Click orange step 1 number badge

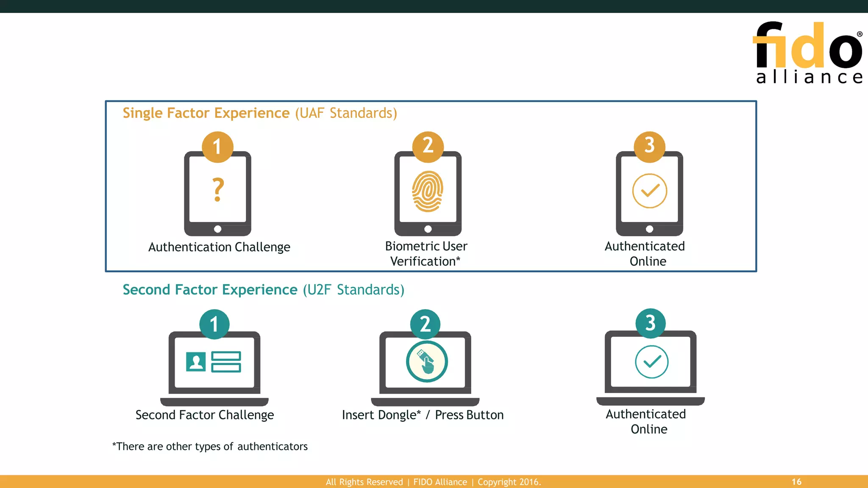[x=217, y=147]
